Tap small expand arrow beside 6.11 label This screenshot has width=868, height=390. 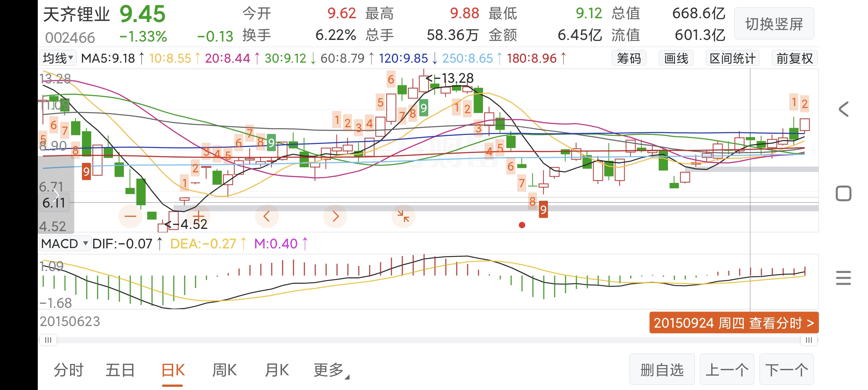(57, 195)
